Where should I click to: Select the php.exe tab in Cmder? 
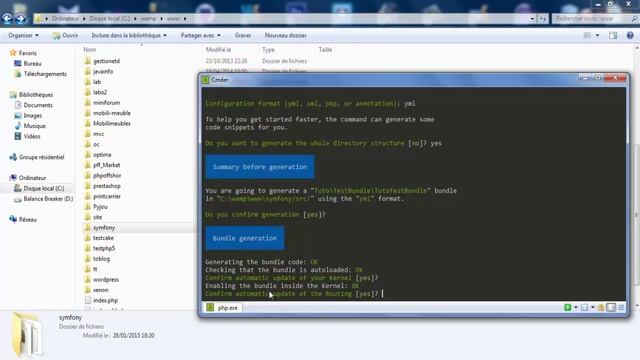click(x=222, y=308)
